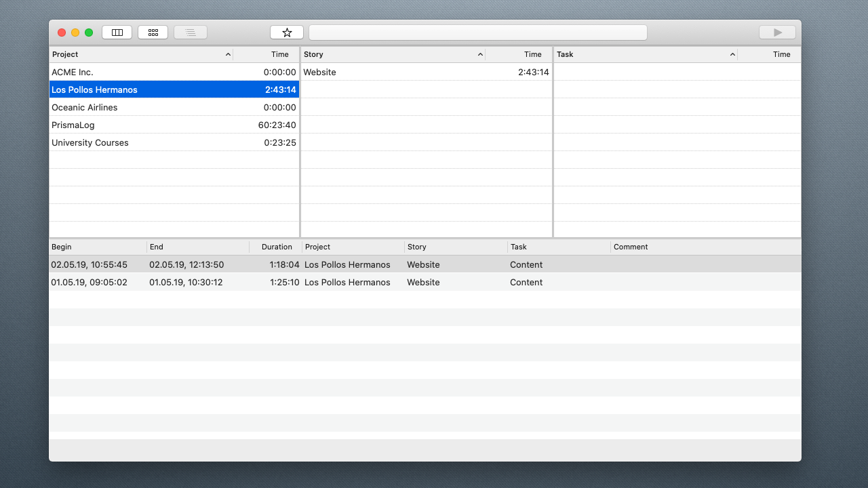Viewport: 868px width, 488px height.
Task: Start the timer with the play button
Action: [x=777, y=32]
